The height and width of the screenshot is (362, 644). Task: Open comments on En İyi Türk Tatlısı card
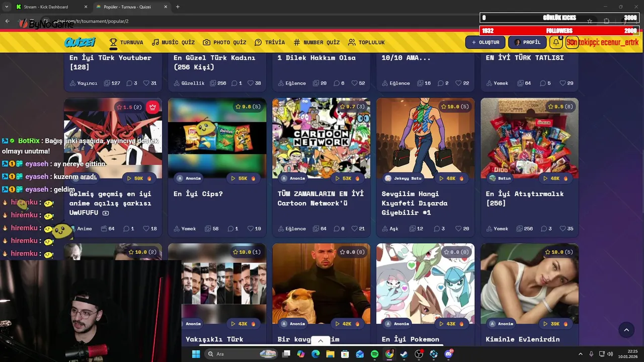click(x=545, y=83)
